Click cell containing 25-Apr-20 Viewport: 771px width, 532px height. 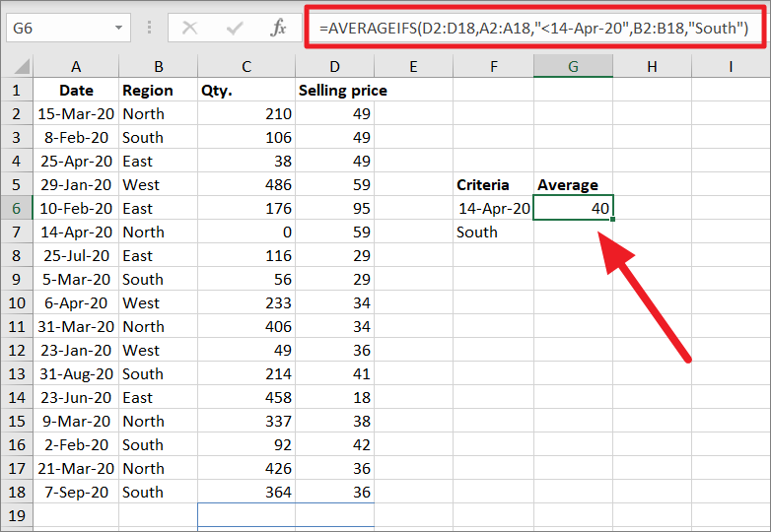click(x=76, y=162)
